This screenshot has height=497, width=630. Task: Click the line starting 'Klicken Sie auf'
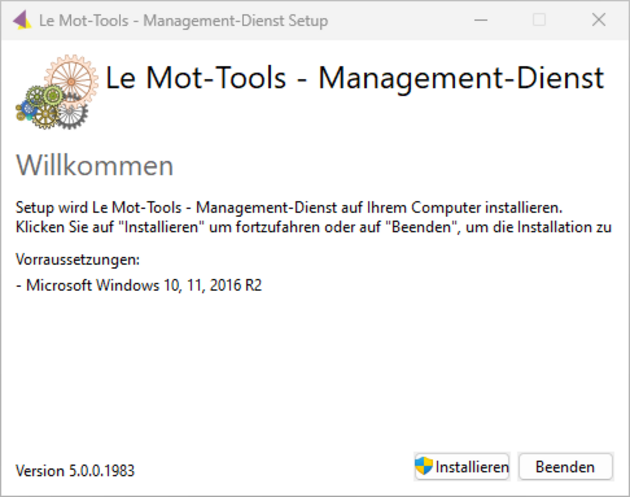[313, 227]
